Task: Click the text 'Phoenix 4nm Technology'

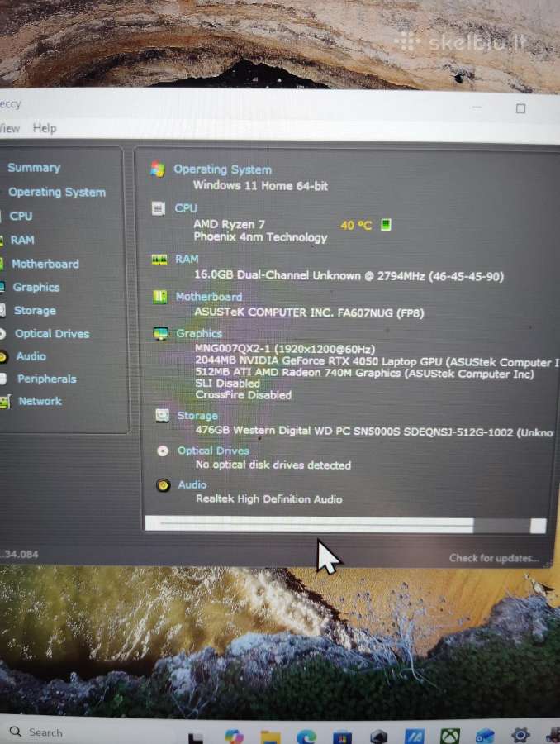Action: pyautogui.click(x=260, y=236)
